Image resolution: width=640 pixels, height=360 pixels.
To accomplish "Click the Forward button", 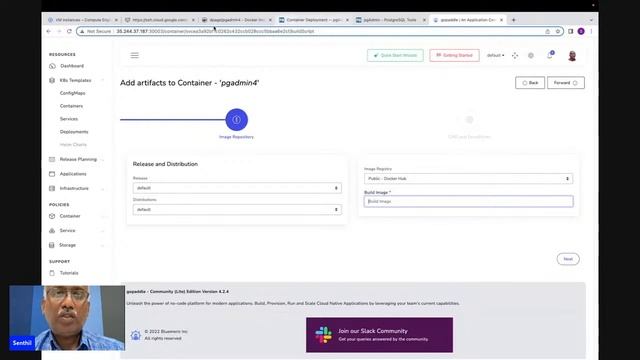I will [x=566, y=83].
